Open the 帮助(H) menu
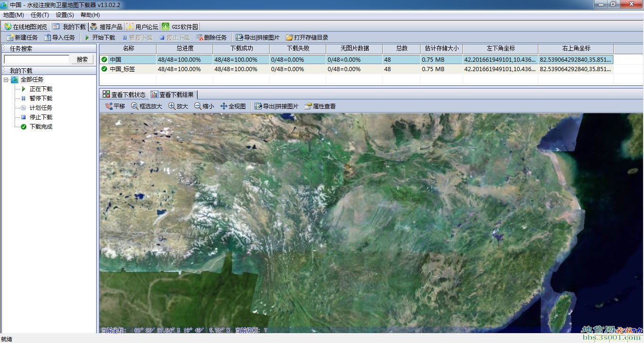 90,15
